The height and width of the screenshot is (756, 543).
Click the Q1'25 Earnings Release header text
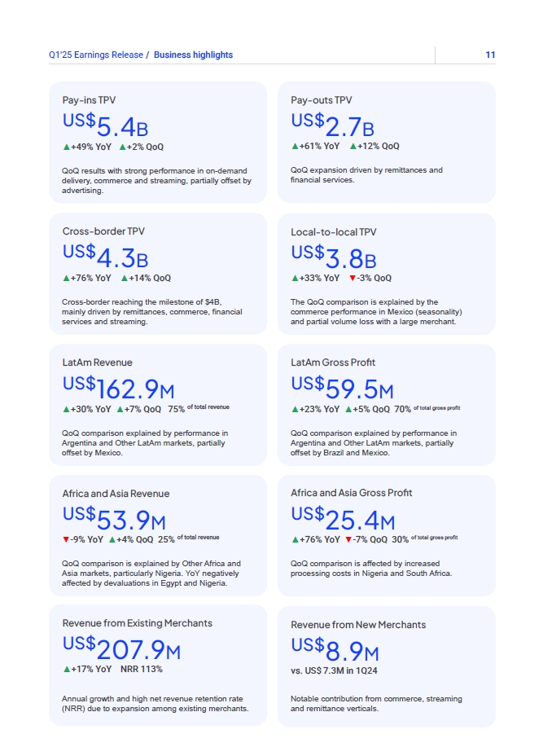click(95, 55)
